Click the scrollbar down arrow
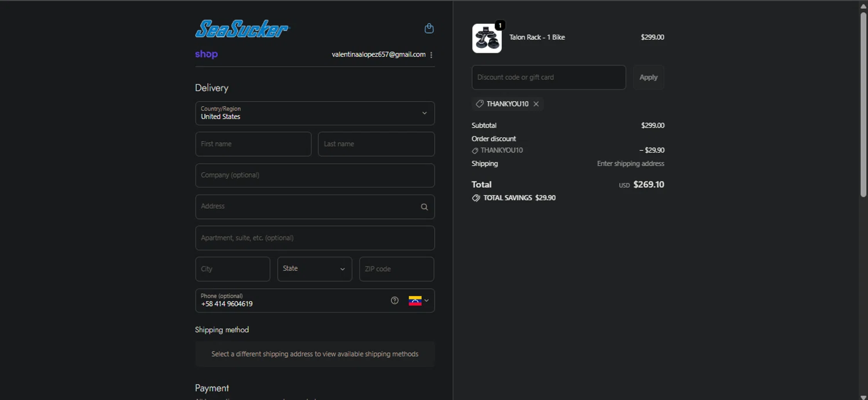This screenshot has width=868, height=400. tap(863, 397)
